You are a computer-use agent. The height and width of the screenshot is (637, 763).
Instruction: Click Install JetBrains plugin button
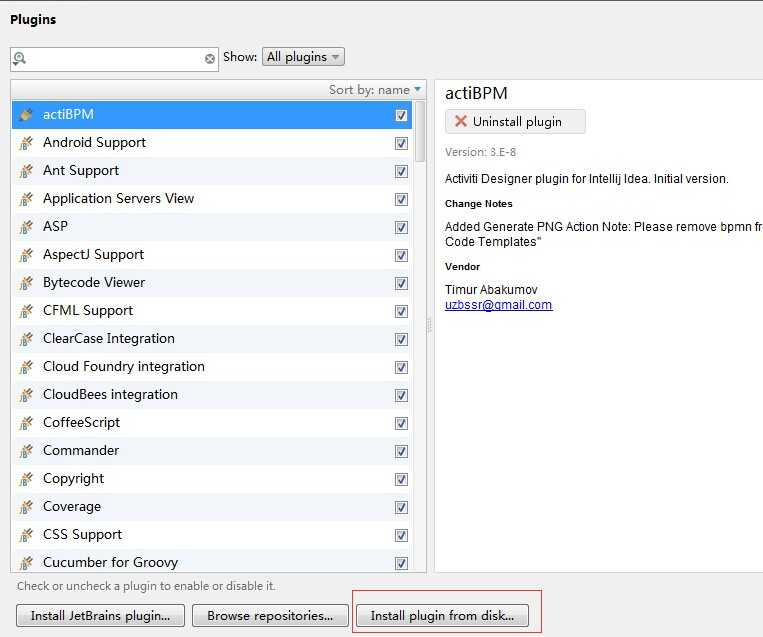[x=100, y=616]
